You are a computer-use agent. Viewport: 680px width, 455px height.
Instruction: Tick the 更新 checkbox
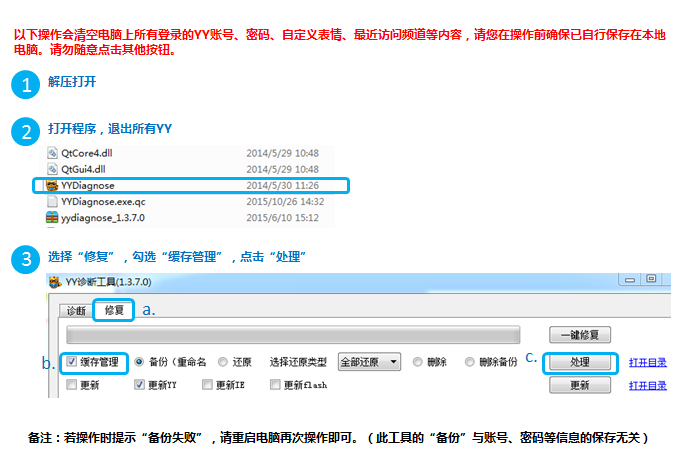coord(72,384)
